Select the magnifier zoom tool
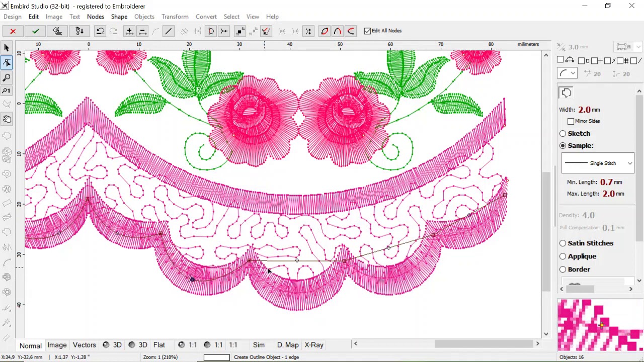 tap(7, 77)
